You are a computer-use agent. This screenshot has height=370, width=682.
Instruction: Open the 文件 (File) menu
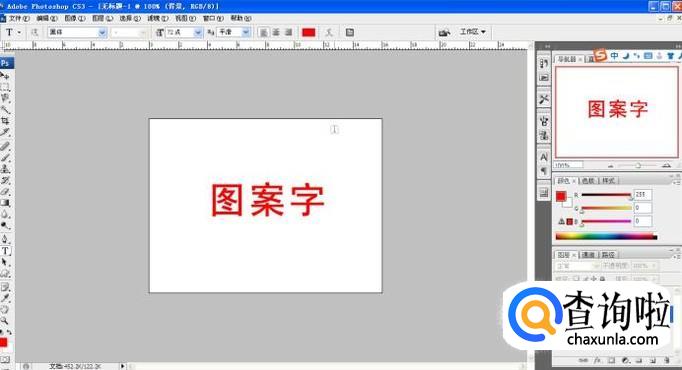[x=19, y=18]
